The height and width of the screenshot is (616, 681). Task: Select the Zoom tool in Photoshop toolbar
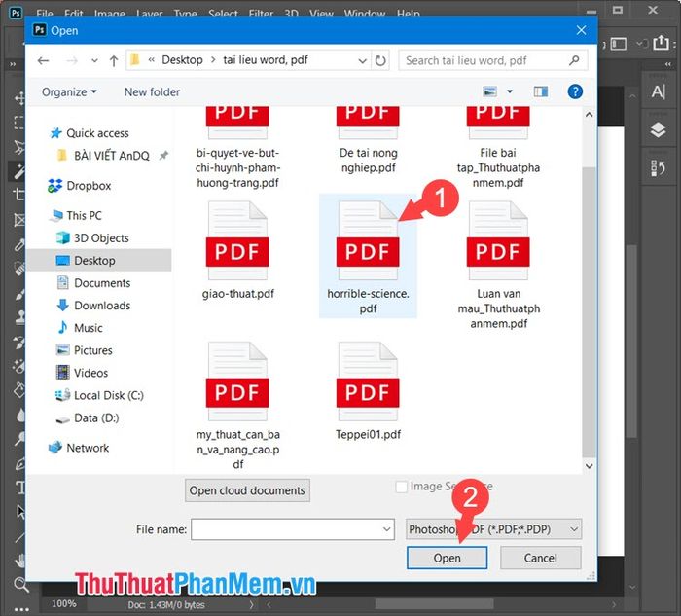pos(20,584)
